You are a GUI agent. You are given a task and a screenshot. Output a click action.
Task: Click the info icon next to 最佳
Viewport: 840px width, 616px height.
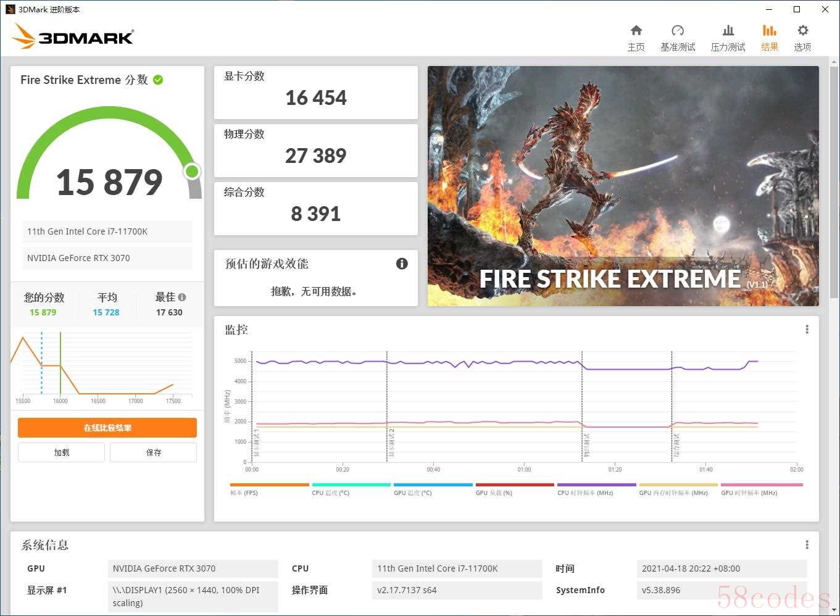point(182,297)
